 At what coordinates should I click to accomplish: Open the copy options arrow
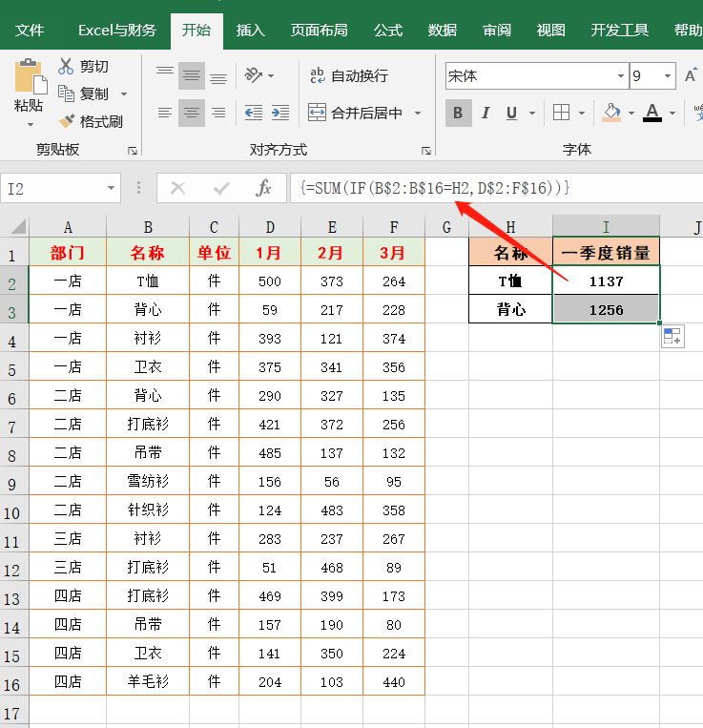coord(124,94)
